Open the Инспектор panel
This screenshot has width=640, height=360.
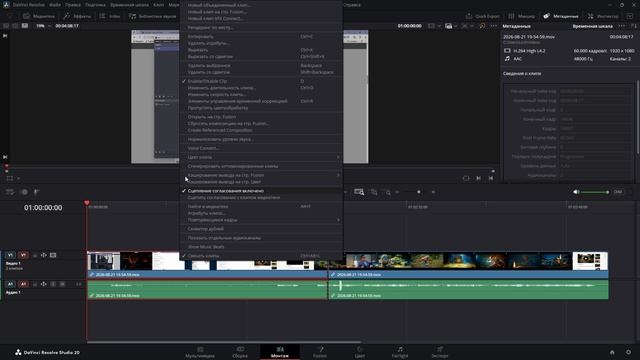pyautogui.click(x=603, y=16)
